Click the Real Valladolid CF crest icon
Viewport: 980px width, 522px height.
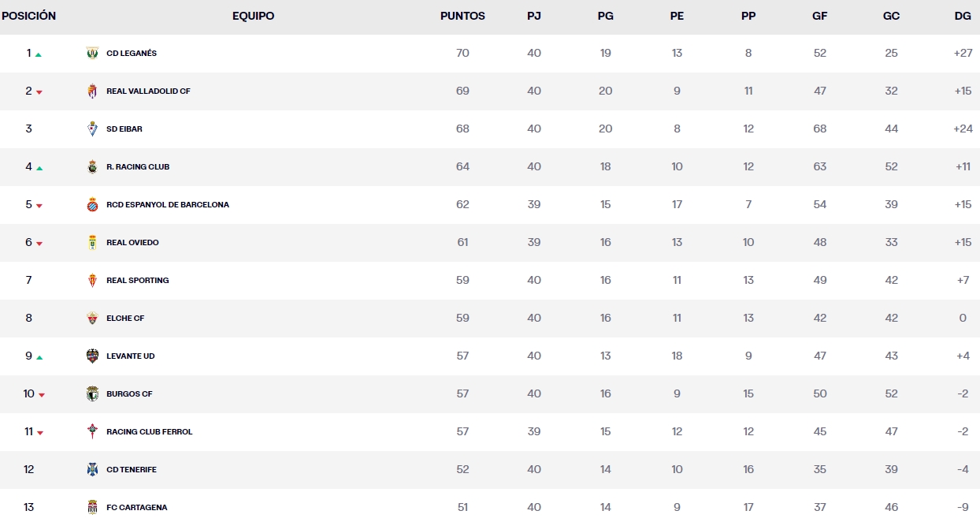[x=92, y=91]
